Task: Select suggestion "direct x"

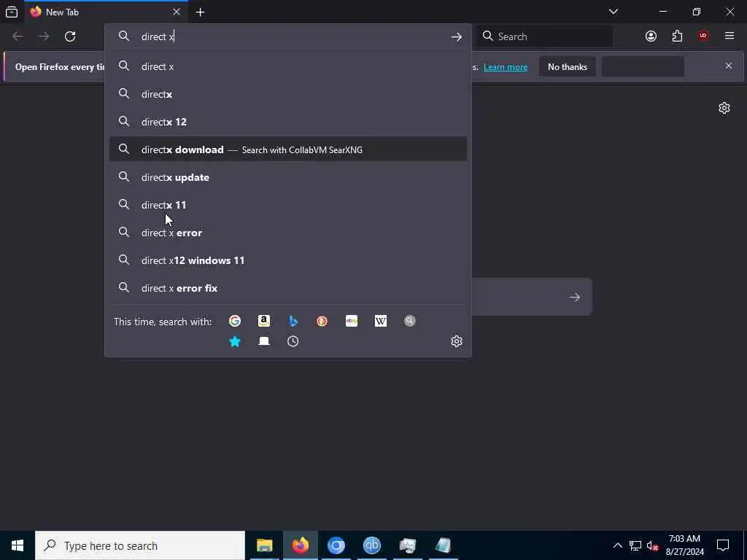Action: coord(287,66)
